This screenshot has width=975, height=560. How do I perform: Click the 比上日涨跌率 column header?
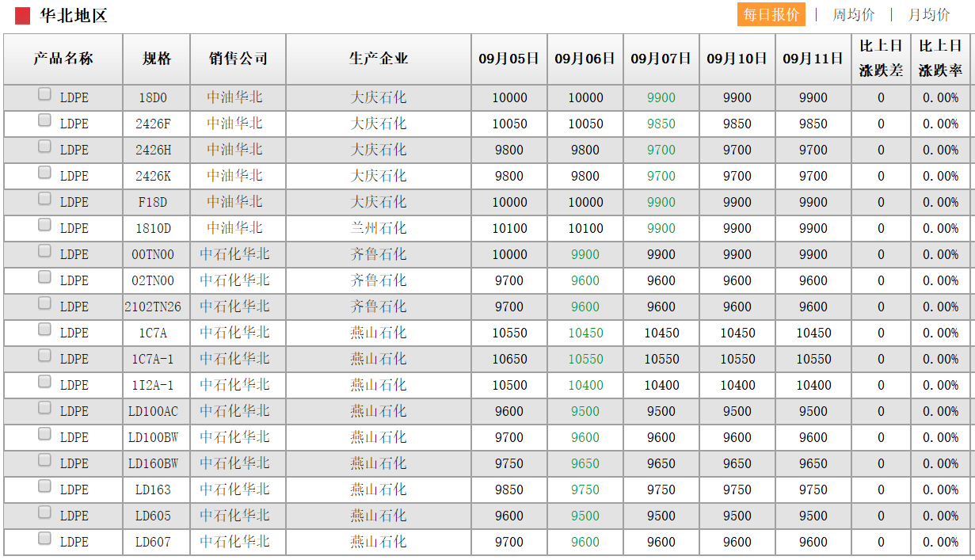coord(941,59)
